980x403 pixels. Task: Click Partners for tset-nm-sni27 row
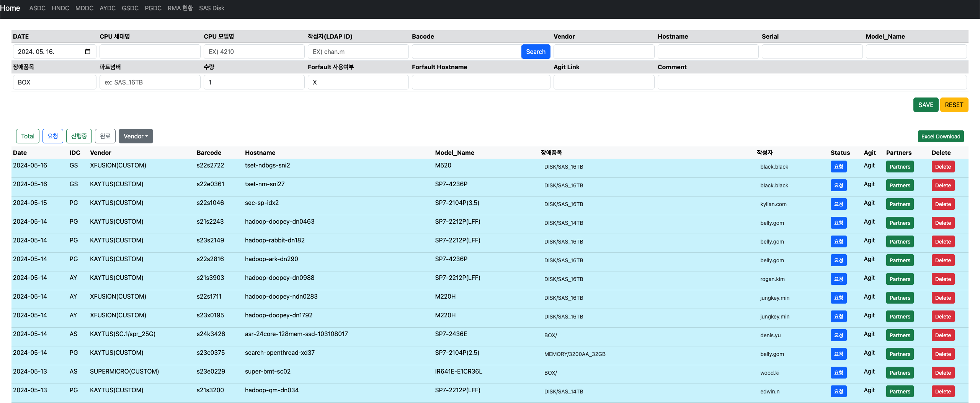pos(900,185)
